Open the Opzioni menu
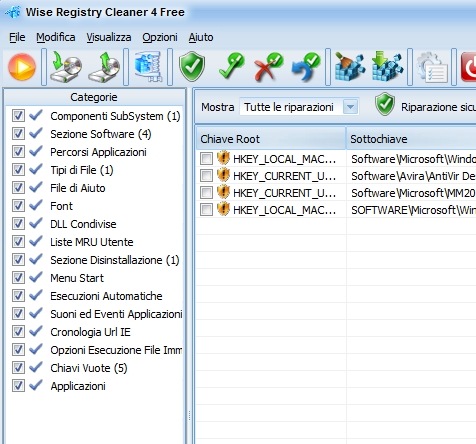The width and height of the screenshot is (476, 444). pos(160,37)
